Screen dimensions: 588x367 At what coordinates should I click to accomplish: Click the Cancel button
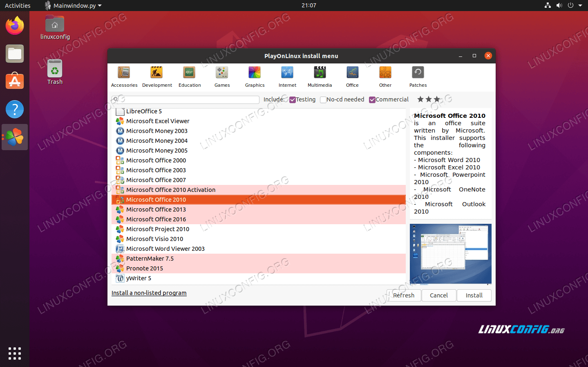[439, 295]
